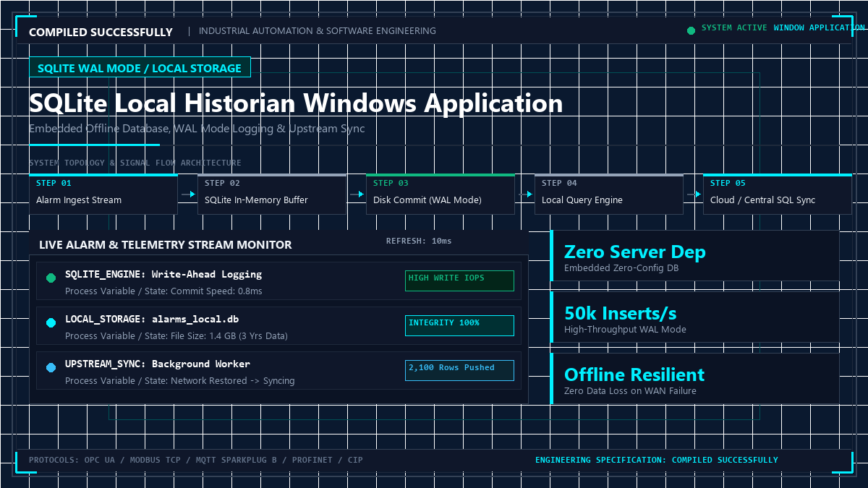Screen dimensions: 868x488
Task: Click the HIGH WRITE IOPS status badge
Action: [x=459, y=281]
